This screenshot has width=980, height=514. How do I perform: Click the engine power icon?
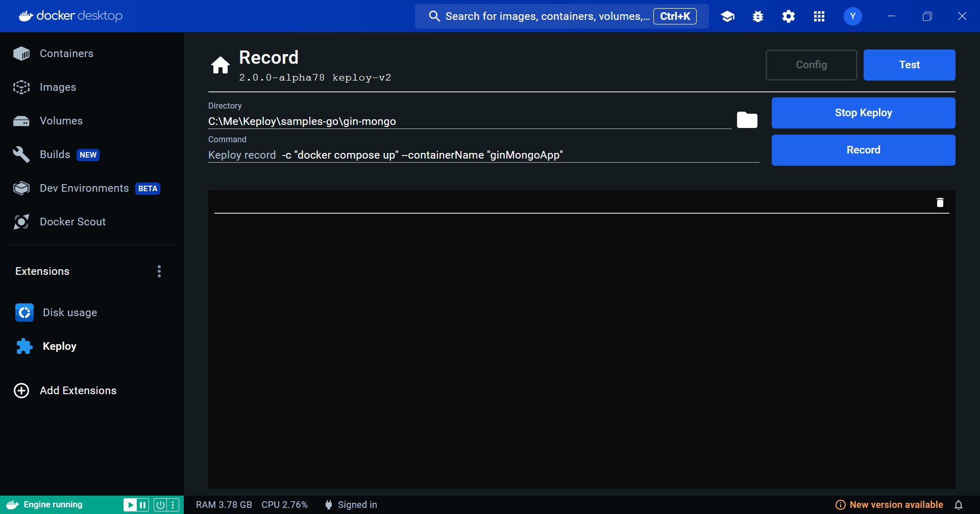(160, 505)
